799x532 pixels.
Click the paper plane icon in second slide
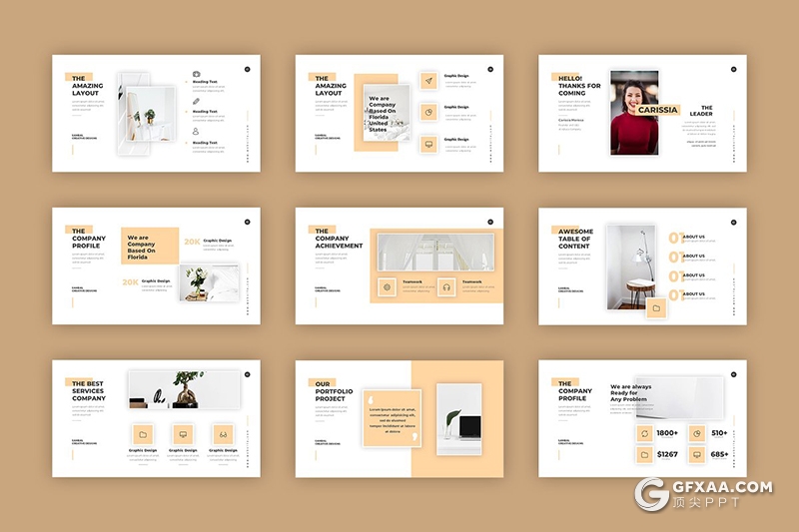pos(428,81)
